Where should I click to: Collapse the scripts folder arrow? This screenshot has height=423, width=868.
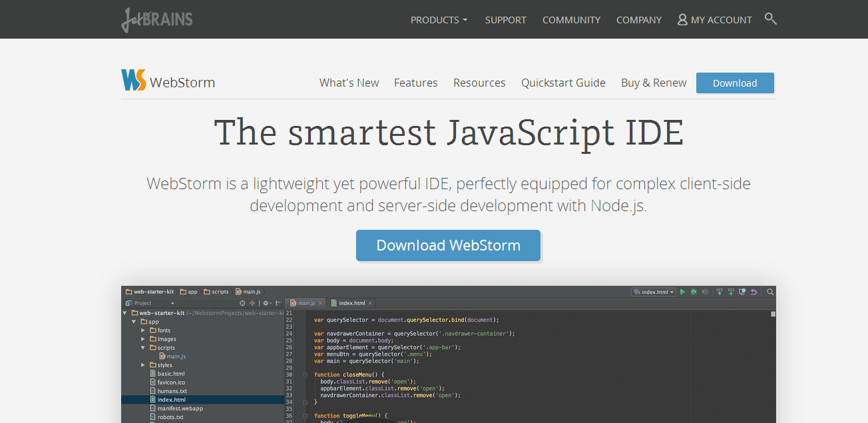[x=143, y=348]
